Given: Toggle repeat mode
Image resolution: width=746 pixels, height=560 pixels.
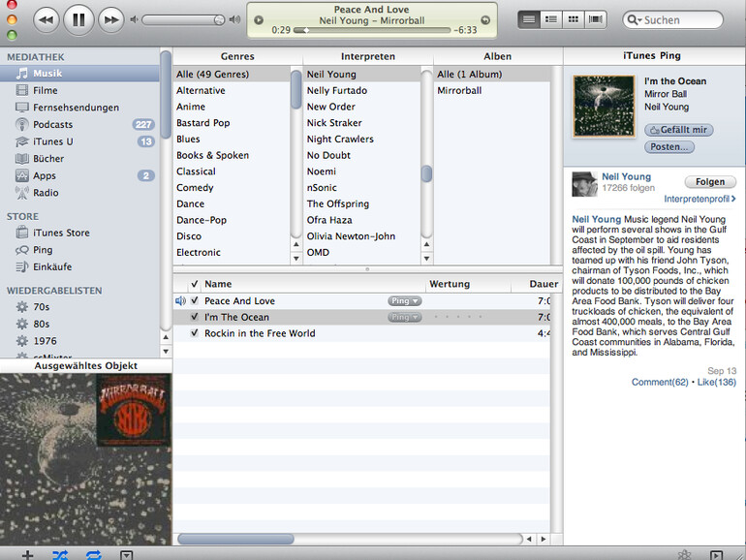Looking at the screenshot, I should (94, 555).
